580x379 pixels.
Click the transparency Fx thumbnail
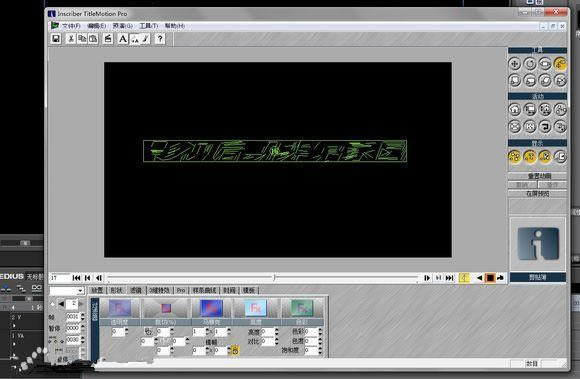click(119, 308)
